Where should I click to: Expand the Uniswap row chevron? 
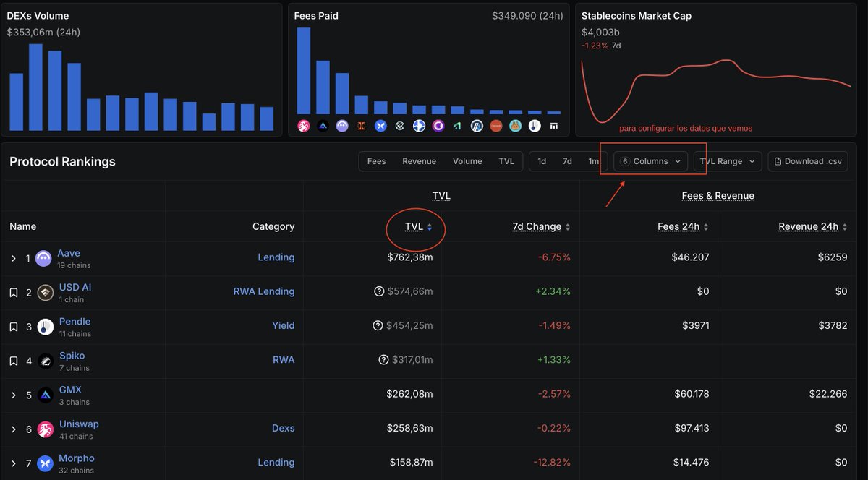13,429
